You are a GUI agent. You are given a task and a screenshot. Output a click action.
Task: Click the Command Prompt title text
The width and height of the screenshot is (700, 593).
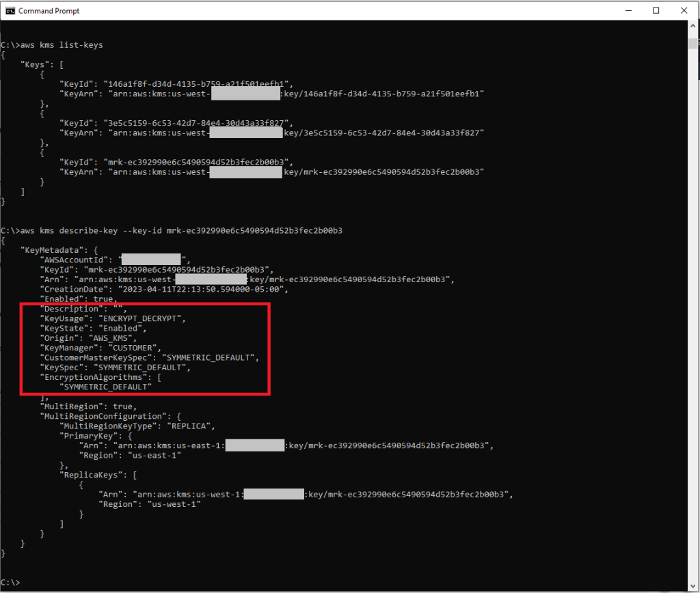coord(49,11)
